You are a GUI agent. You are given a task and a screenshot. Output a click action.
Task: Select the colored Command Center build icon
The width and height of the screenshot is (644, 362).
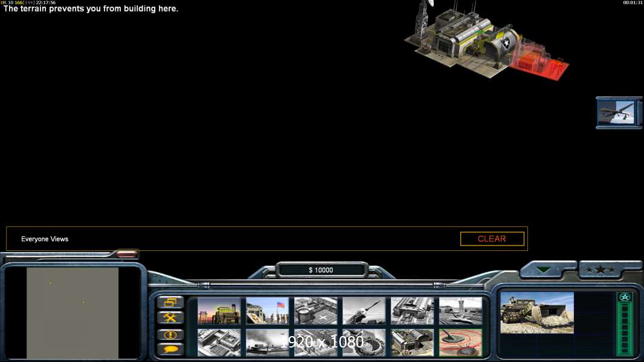coord(412,342)
